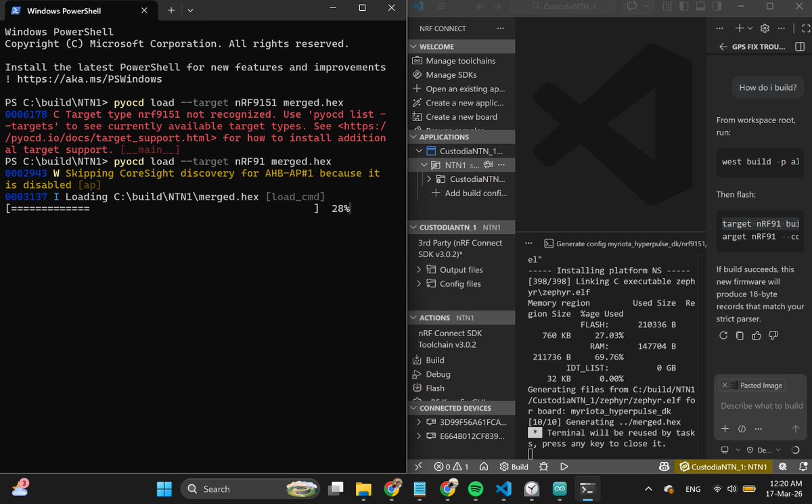Open Manage toolchains in Welcome panel
The height and width of the screenshot is (504, 812).
coord(460,61)
